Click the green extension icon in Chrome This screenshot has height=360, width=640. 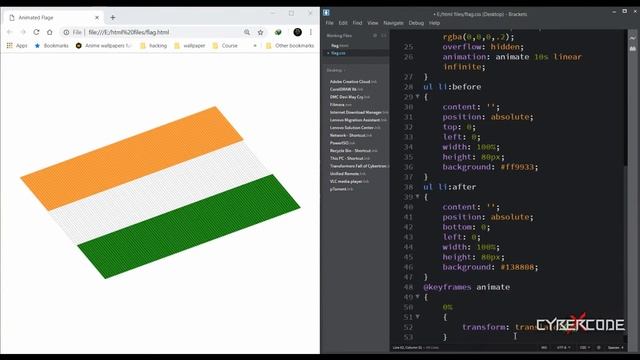[278, 32]
